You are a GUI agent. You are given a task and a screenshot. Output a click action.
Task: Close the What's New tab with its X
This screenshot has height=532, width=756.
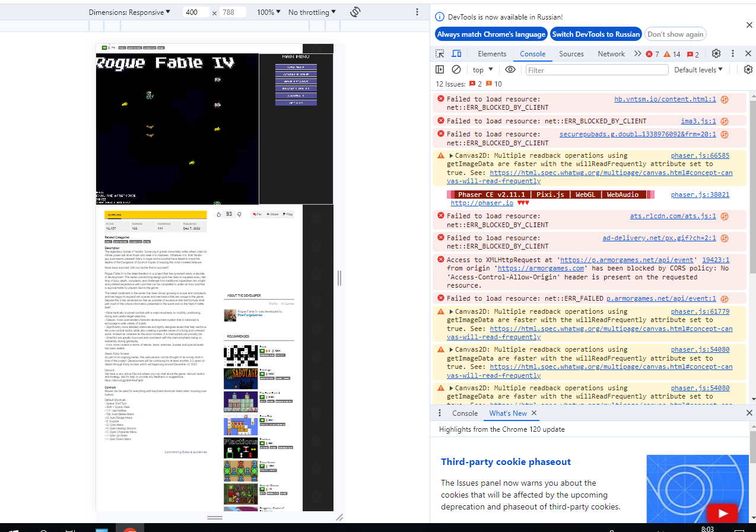[x=533, y=413]
